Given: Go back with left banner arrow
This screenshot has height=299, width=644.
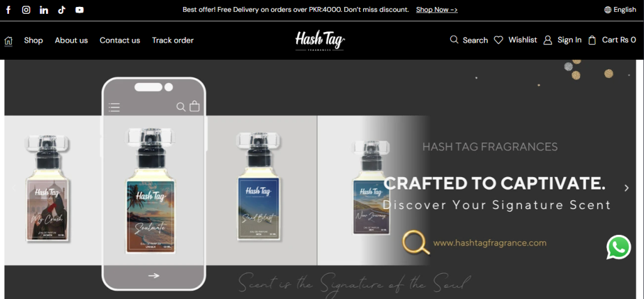Looking at the screenshot, I should [x=14, y=188].
